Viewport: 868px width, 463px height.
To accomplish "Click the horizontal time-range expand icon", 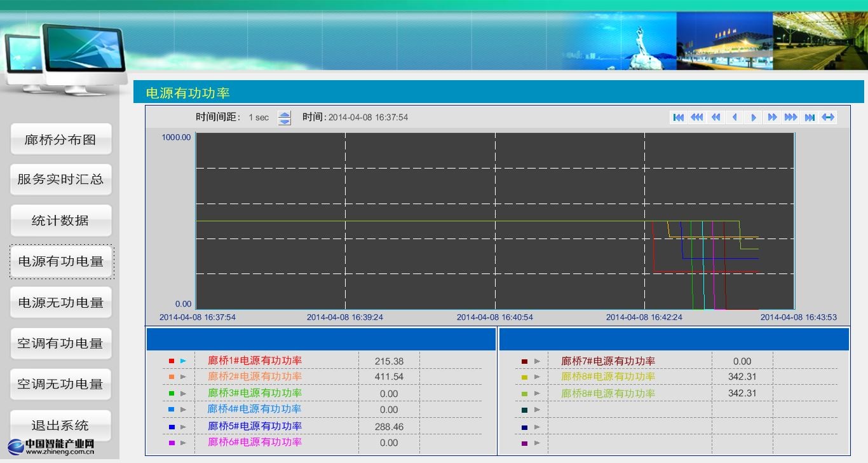I will [x=828, y=118].
